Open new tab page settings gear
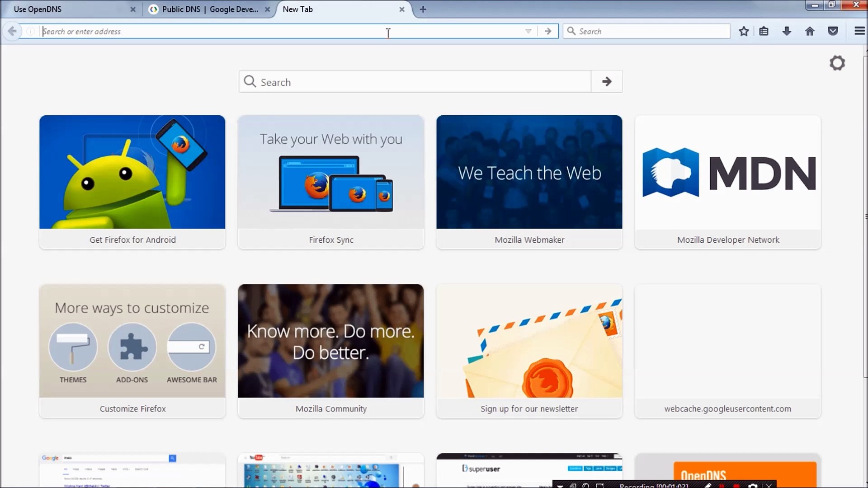Viewport: 868px width, 488px height. click(x=837, y=63)
